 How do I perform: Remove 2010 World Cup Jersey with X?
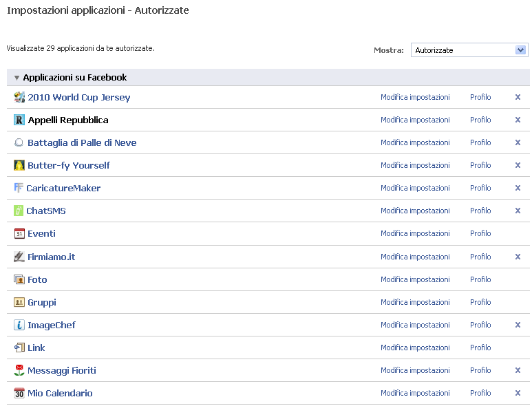point(518,97)
